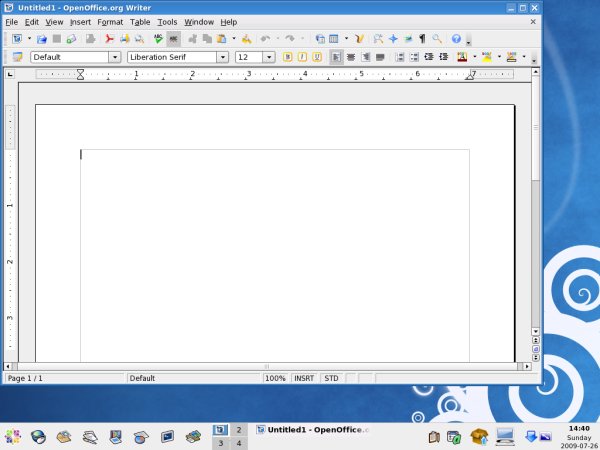This screenshot has height=450, width=600.
Task: Apply the Font Color
Action: [462, 57]
